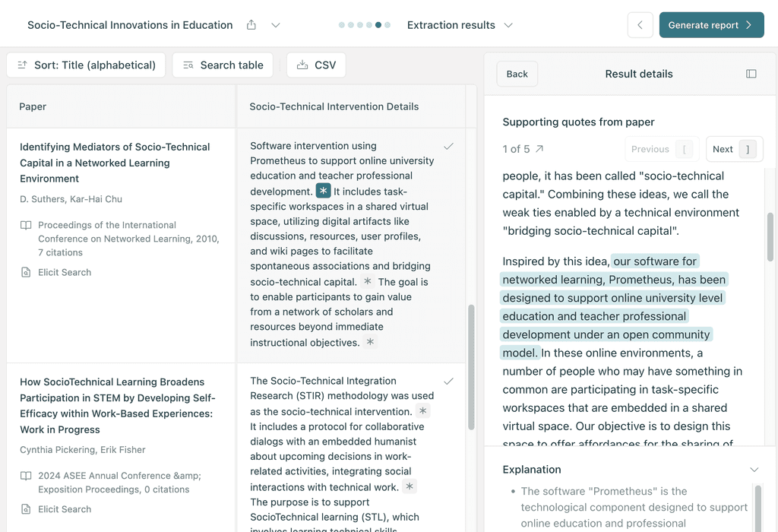778x532 pixels.
Task: Collapse the Explanation section
Action: (x=754, y=469)
